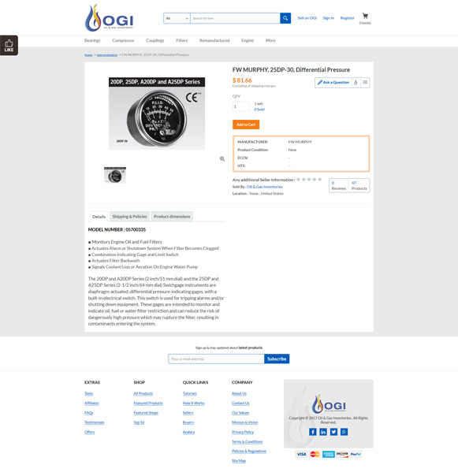This screenshot has height=476, width=458.
Task: Click the Ask a Question button
Action: click(x=333, y=82)
